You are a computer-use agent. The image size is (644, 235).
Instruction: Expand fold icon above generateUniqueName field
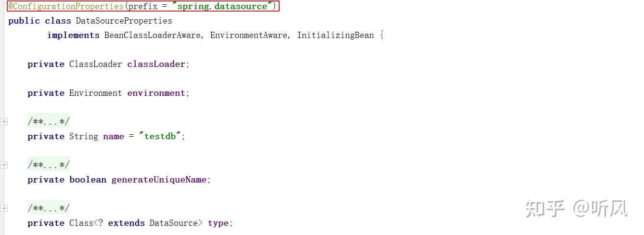click(4, 165)
